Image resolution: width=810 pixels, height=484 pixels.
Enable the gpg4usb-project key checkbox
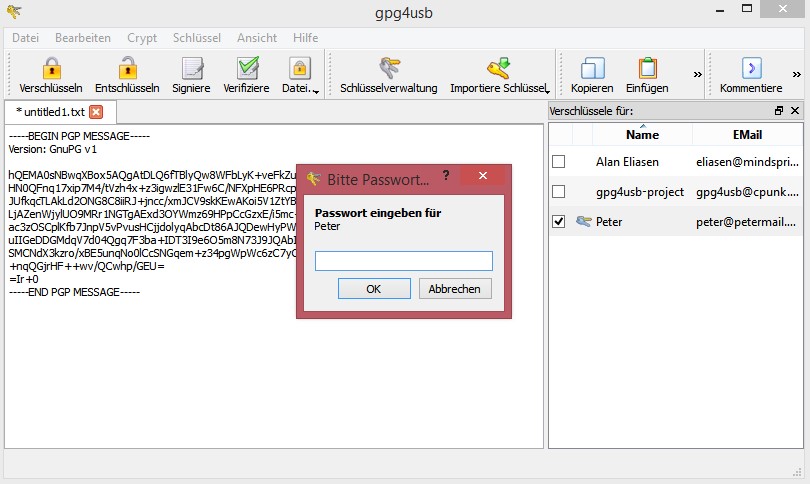(x=559, y=191)
